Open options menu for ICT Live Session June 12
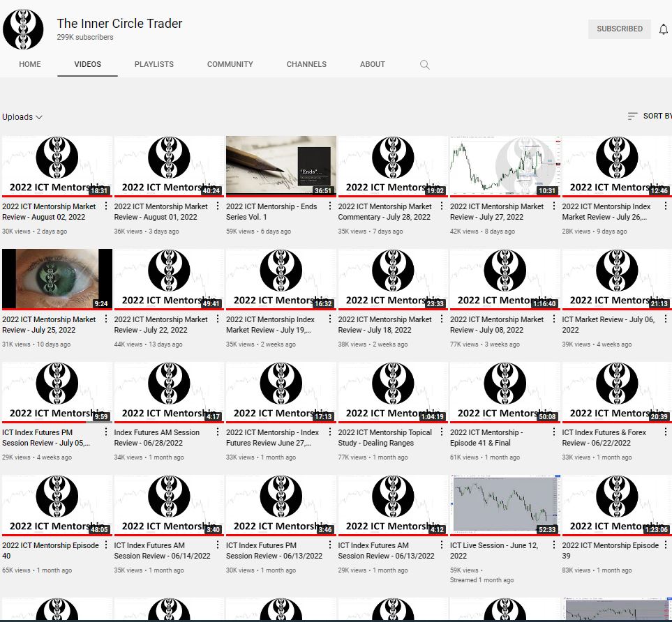The width and height of the screenshot is (672, 622). click(553, 545)
